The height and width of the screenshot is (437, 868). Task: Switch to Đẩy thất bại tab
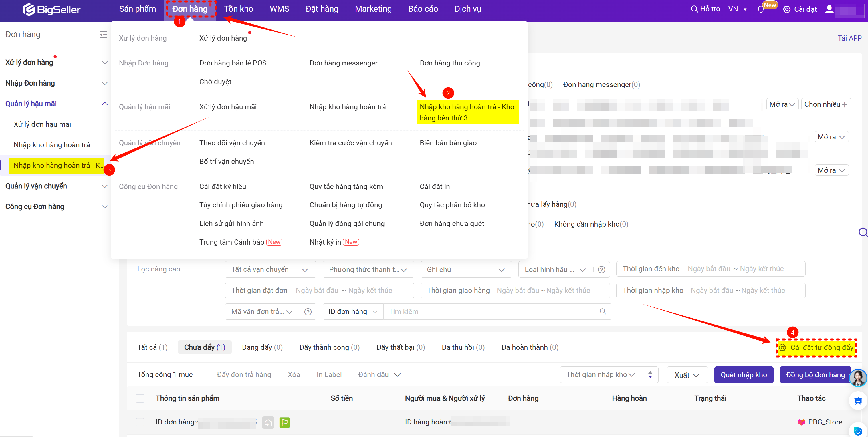pos(400,347)
